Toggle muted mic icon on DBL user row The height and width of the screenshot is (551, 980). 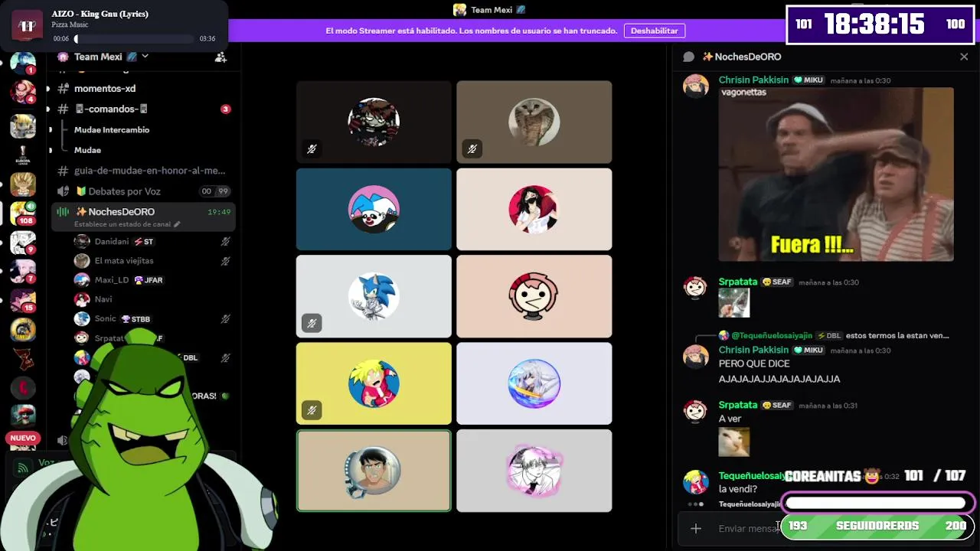[225, 357]
